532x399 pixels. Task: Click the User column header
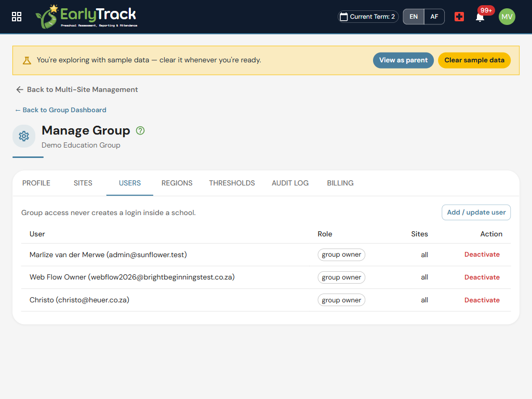(x=37, y=234)
